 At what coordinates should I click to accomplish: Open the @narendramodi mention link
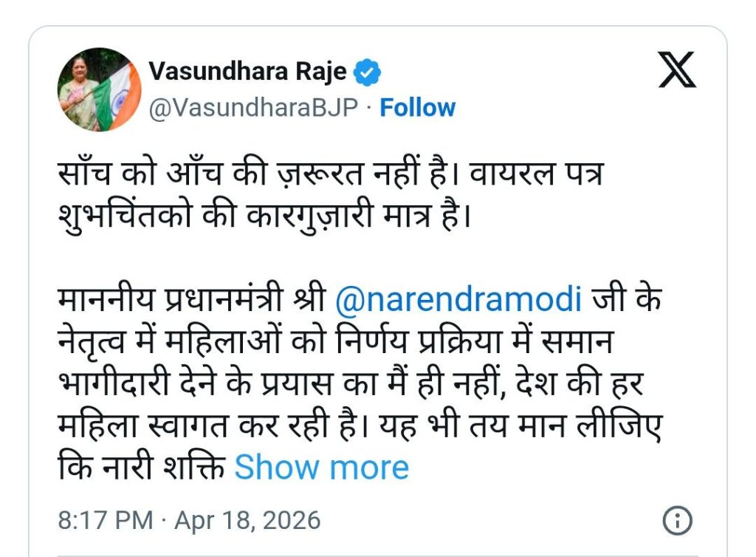click(x=458, y=302)
